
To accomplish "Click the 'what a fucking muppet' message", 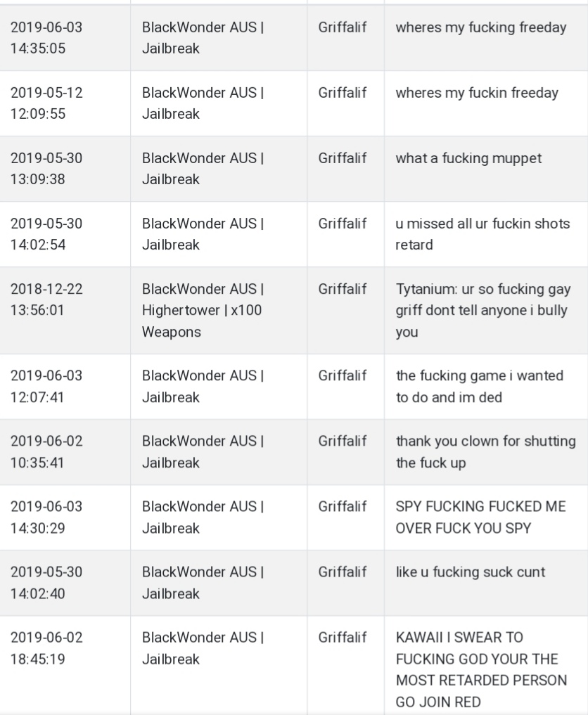I will 468,158.
